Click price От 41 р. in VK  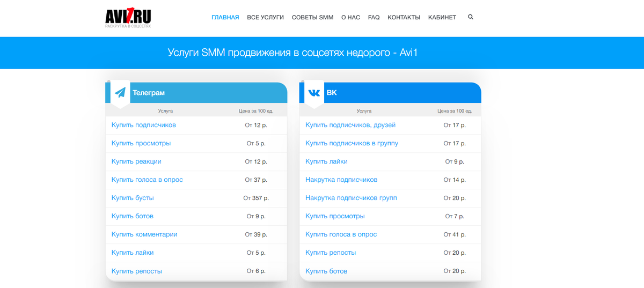point(455,234)
